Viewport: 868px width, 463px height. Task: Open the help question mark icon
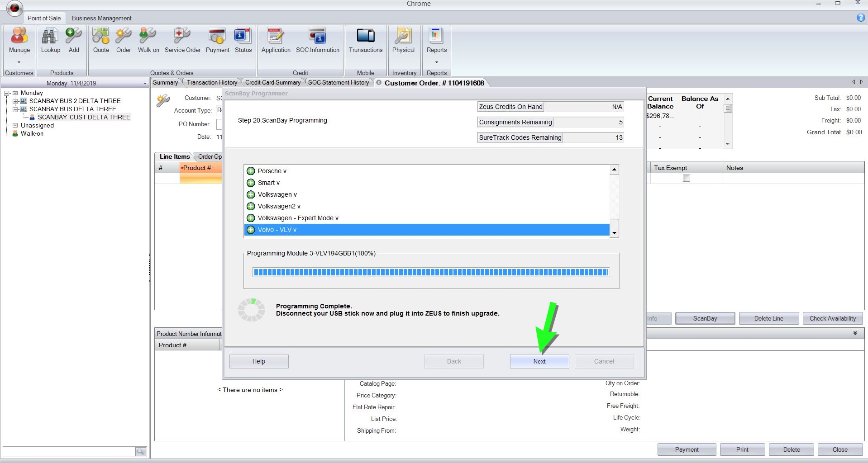click(x=860, y=18)
